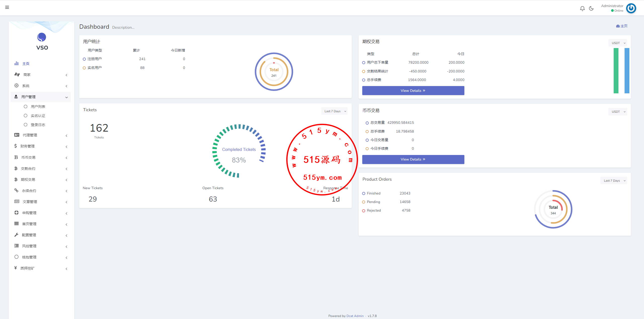
Task: Open 主页 in sidebar
Action: click(26, 64)
